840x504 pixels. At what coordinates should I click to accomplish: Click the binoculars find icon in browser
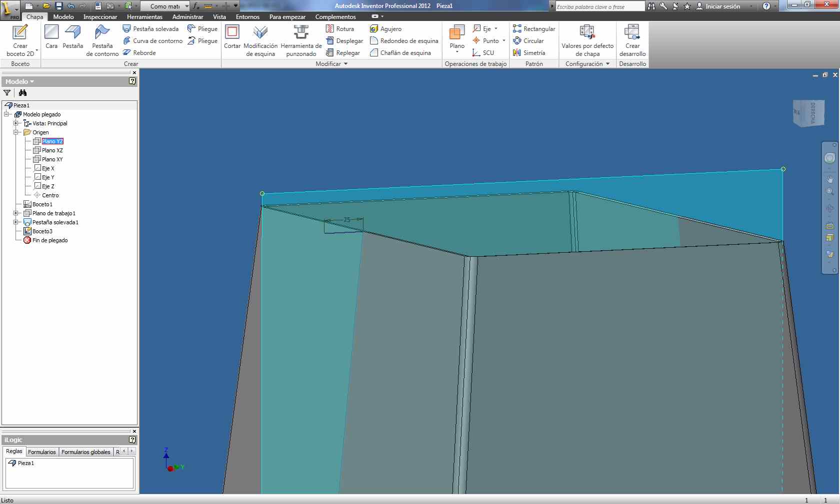22,93
